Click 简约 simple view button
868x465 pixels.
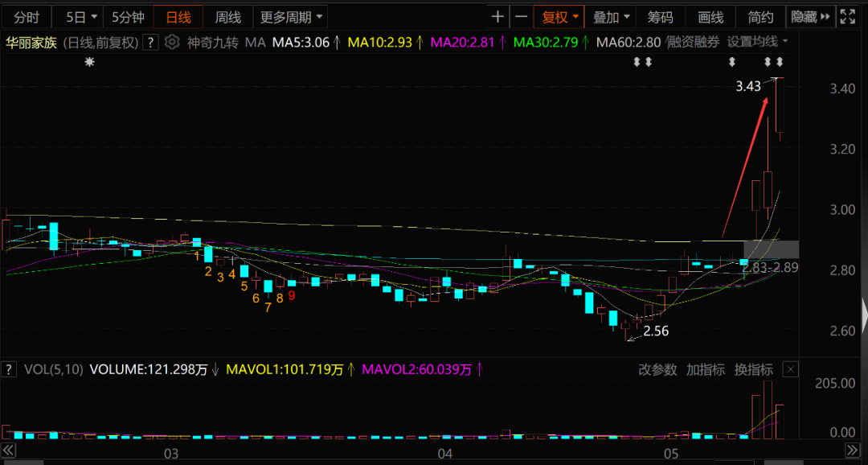(760, 17)
